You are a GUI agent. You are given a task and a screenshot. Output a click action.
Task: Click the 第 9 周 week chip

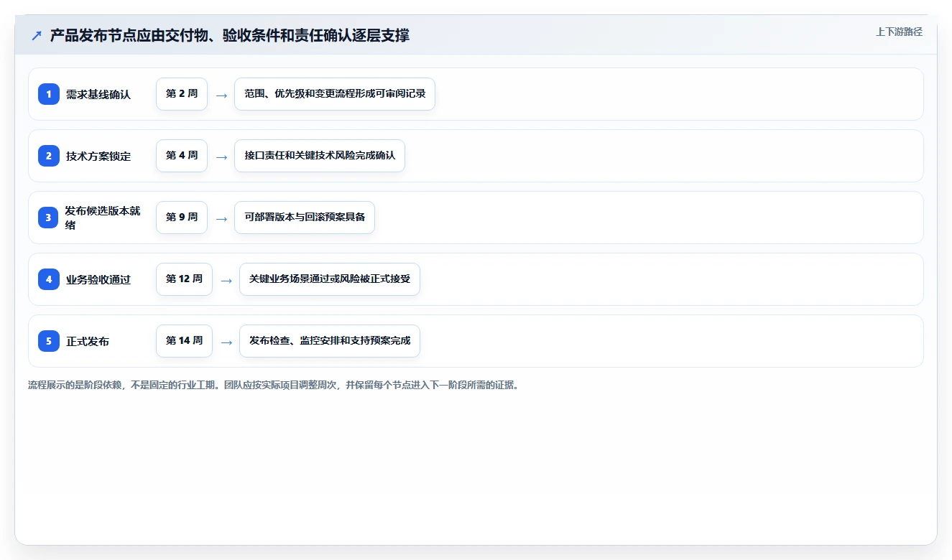pyautogui.click(x=182, y=218)
